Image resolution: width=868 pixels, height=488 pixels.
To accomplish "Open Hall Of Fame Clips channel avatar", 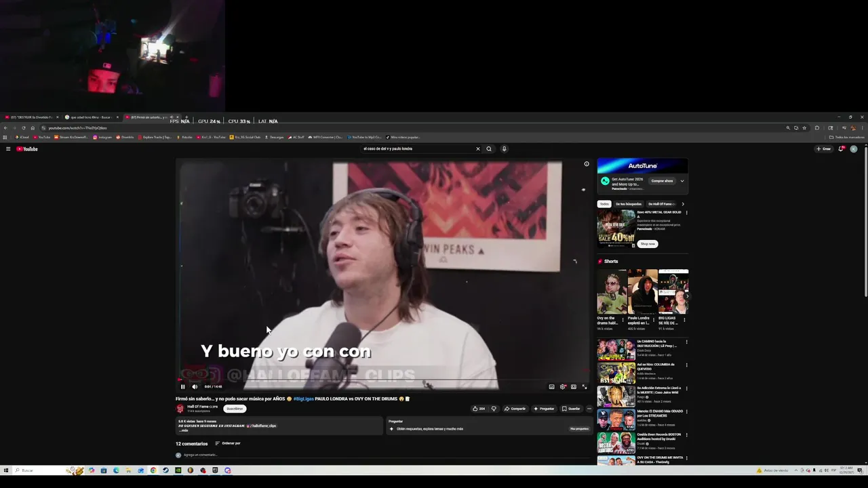I will [180, 409].
